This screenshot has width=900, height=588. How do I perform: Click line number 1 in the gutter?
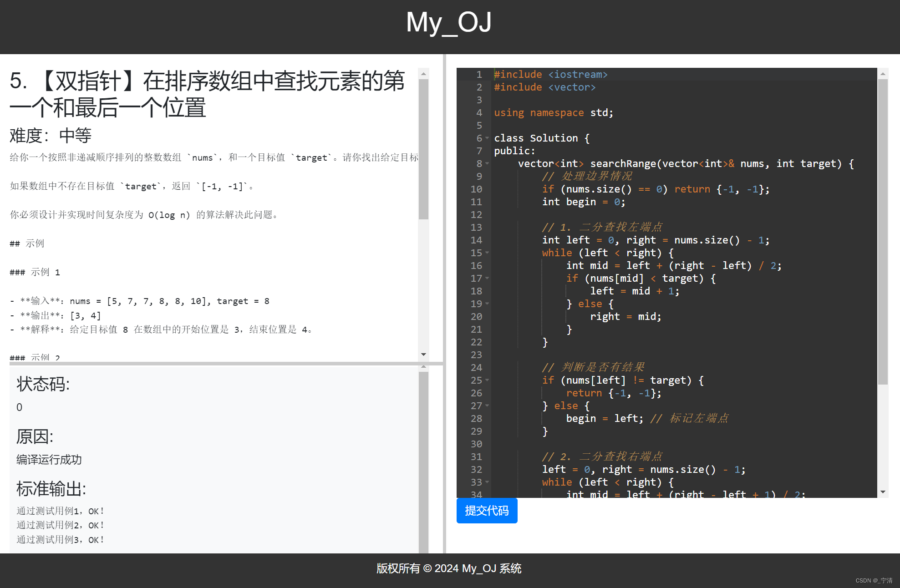coord(479,74)
